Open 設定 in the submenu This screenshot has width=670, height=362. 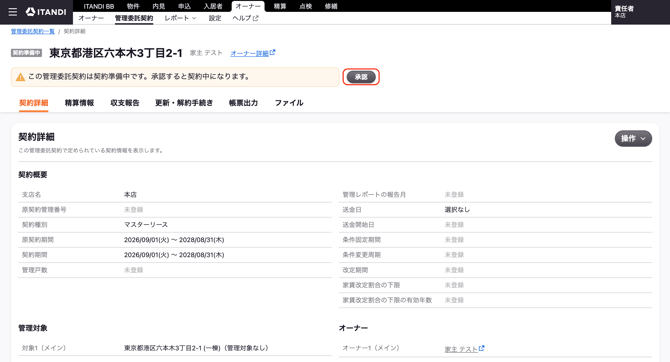pos(215,18)
